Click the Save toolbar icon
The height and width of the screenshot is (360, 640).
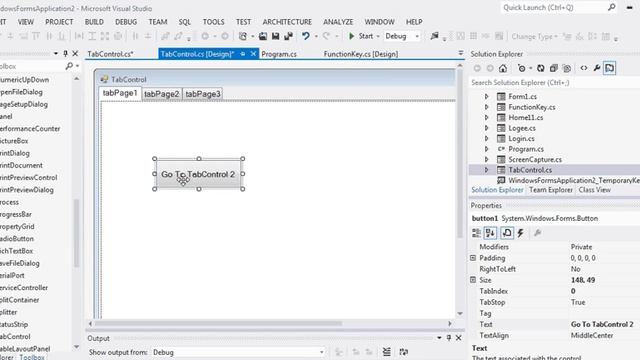click(x=276, y=36)
